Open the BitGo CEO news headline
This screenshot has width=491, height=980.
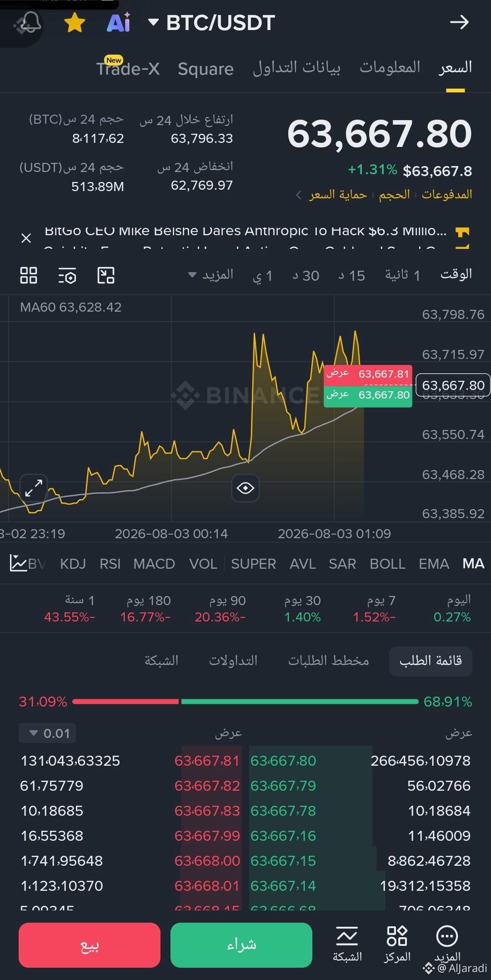coord(245,231)
